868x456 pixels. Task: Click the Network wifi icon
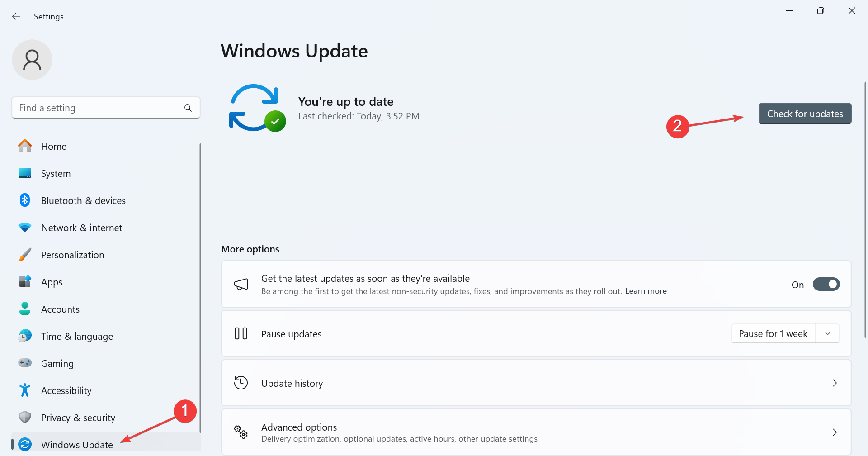[25, 228]
